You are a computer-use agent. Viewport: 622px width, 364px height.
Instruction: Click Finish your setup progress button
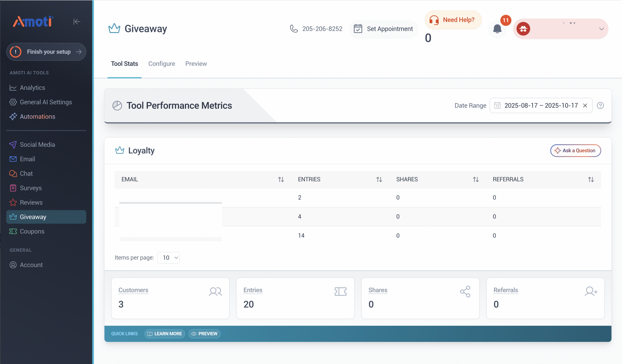[x=46, y=52]
